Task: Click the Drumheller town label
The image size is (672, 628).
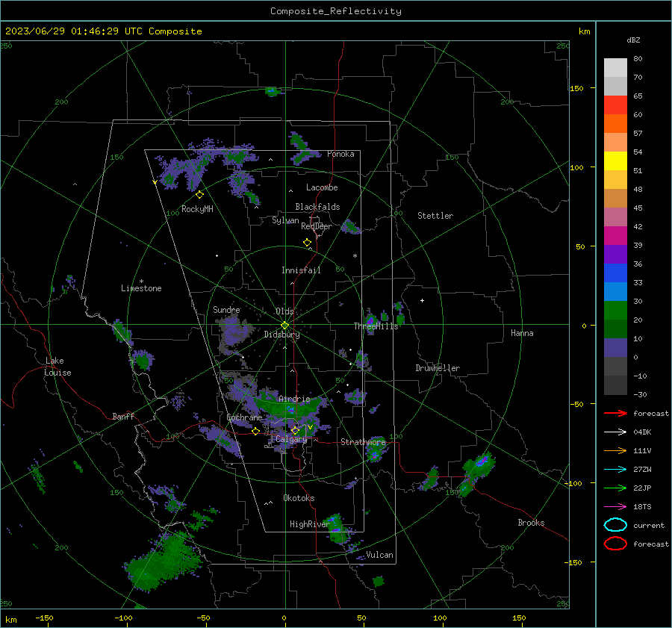Action: 437,368
